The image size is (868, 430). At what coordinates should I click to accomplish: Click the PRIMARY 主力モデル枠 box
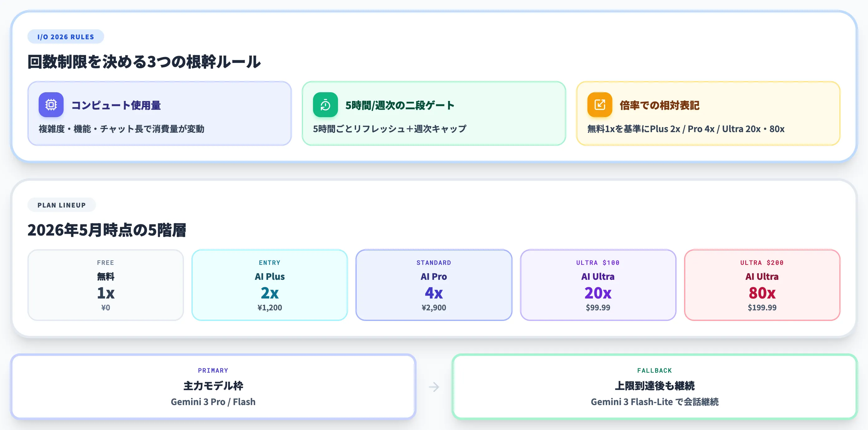tap(213, 386)
